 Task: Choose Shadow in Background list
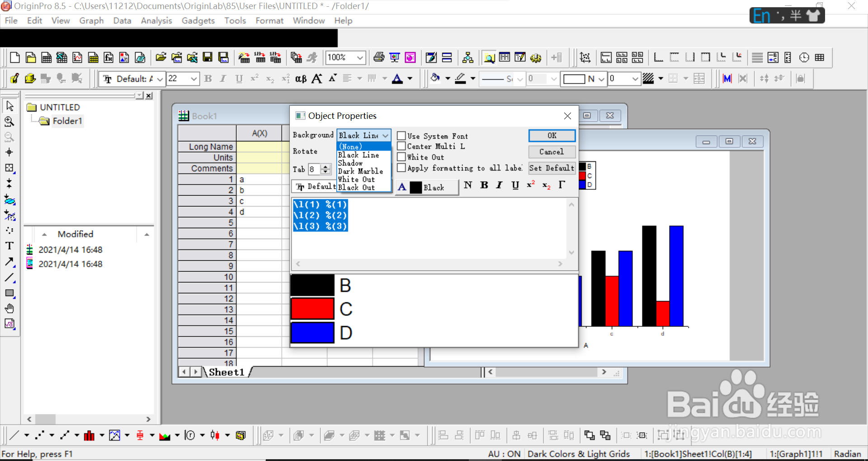pos(364,163)
